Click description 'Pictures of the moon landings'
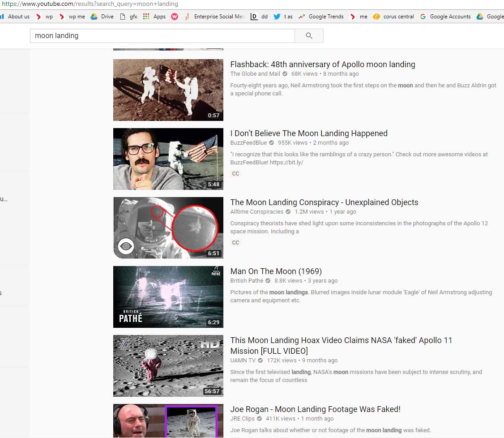Image resolution: width=504 pixels, height=438 pixels. (x=361, y=296)
